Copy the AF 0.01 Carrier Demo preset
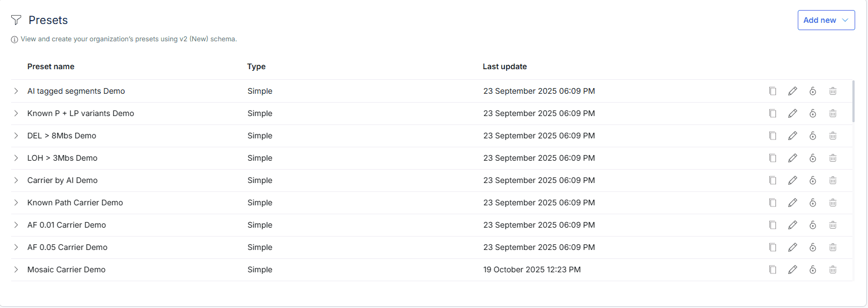This screenshot has width=868, height=308. [773, 225]
